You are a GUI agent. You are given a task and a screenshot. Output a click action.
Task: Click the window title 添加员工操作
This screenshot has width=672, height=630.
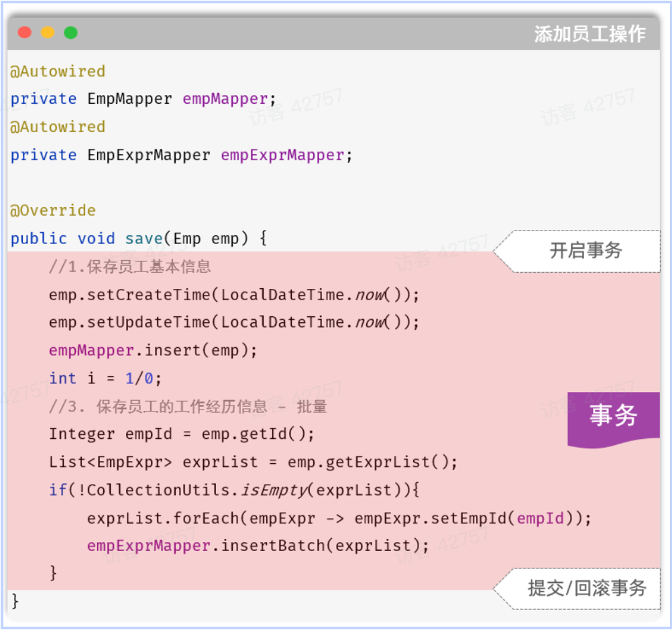pos(590,34)
